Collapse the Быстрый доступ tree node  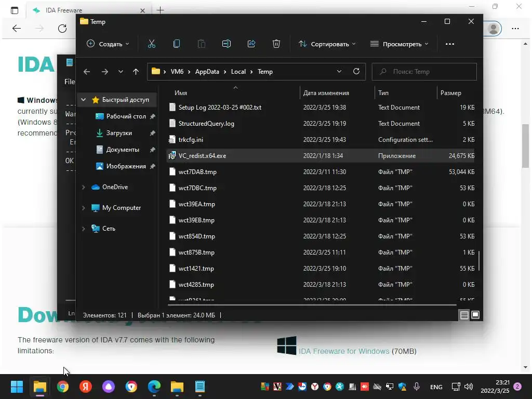point(84,100)
